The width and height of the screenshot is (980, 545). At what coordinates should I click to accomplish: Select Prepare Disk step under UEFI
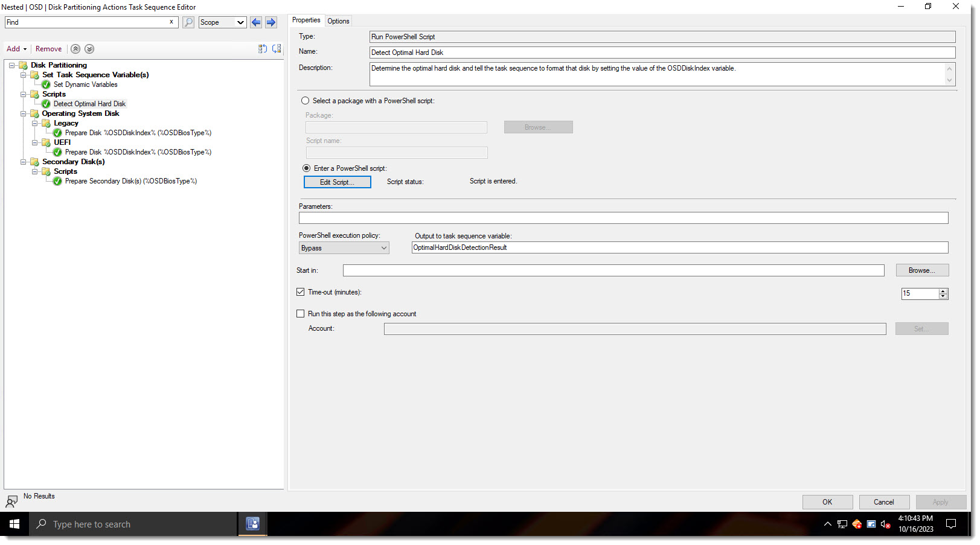pos(138,152)
